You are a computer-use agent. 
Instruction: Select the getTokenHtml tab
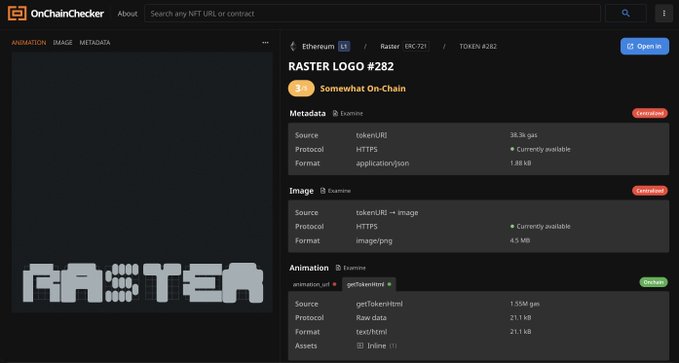369,285
